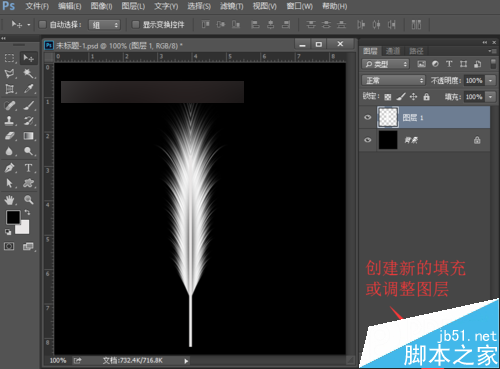Toggle Quick Mask mode
Viewport: 500px width, 369px height.
(9, 246)
